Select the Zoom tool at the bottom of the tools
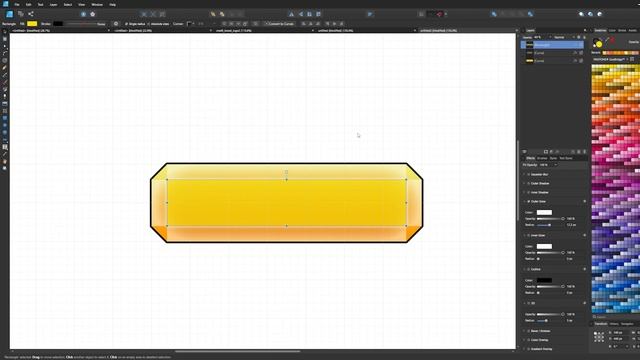The height and width of the screenshot is (360, 640). [5, 168]
